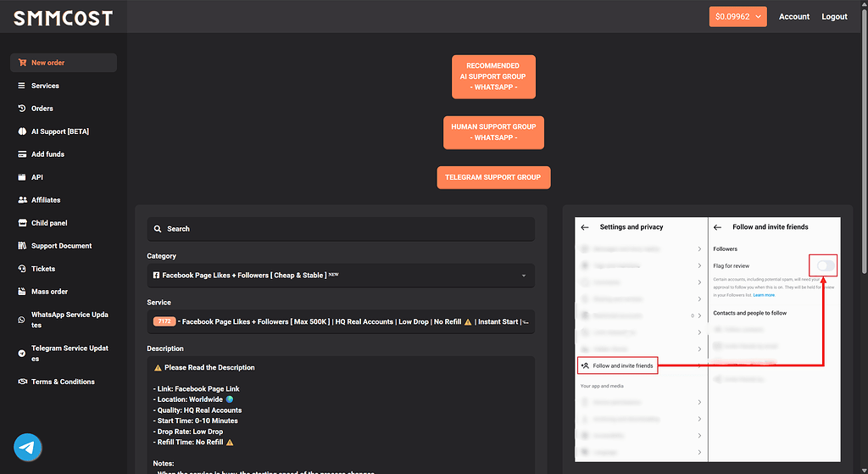Click 'Refill Time: No Refill' line
This screenshot has height=474, width=868.
(193, 443)
